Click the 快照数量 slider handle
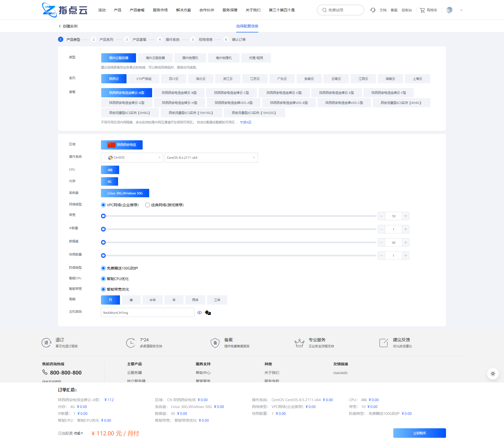504x442 pixels. [x=103, y=256]
